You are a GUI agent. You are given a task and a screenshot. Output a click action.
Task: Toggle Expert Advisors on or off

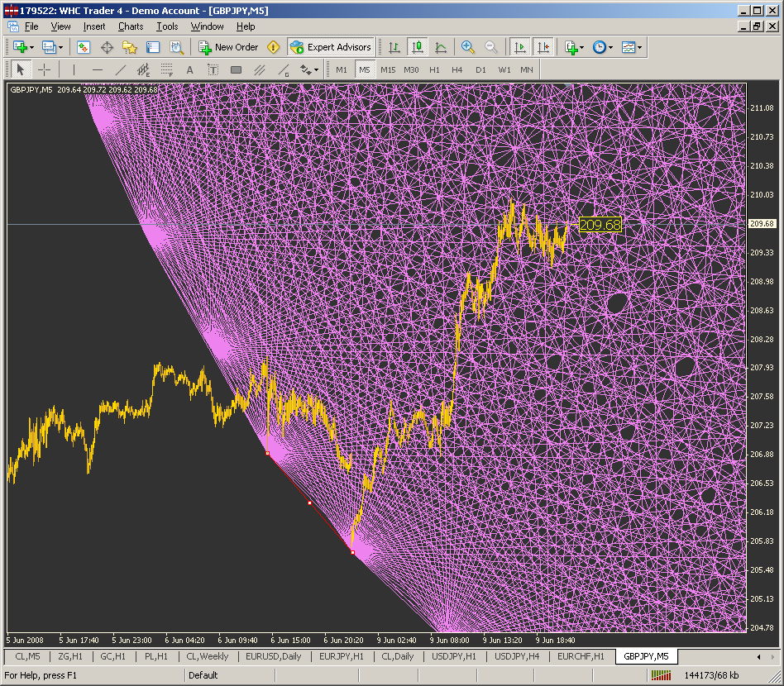[331, 47]
